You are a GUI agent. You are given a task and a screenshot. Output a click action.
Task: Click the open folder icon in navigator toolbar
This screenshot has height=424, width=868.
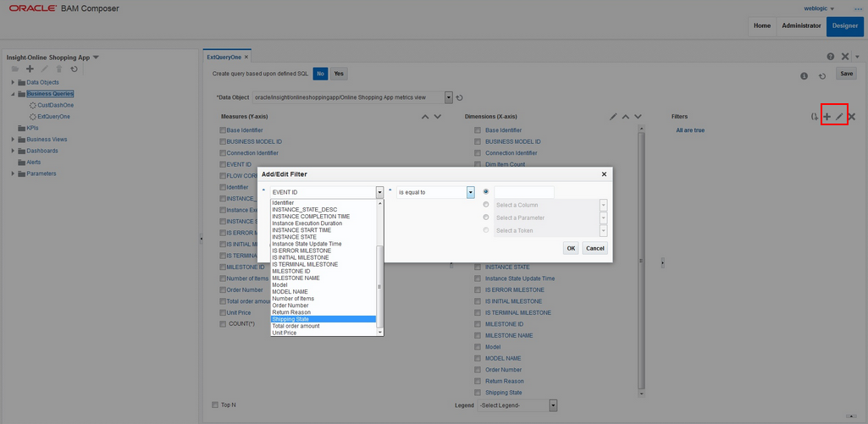tap(15, 69)
